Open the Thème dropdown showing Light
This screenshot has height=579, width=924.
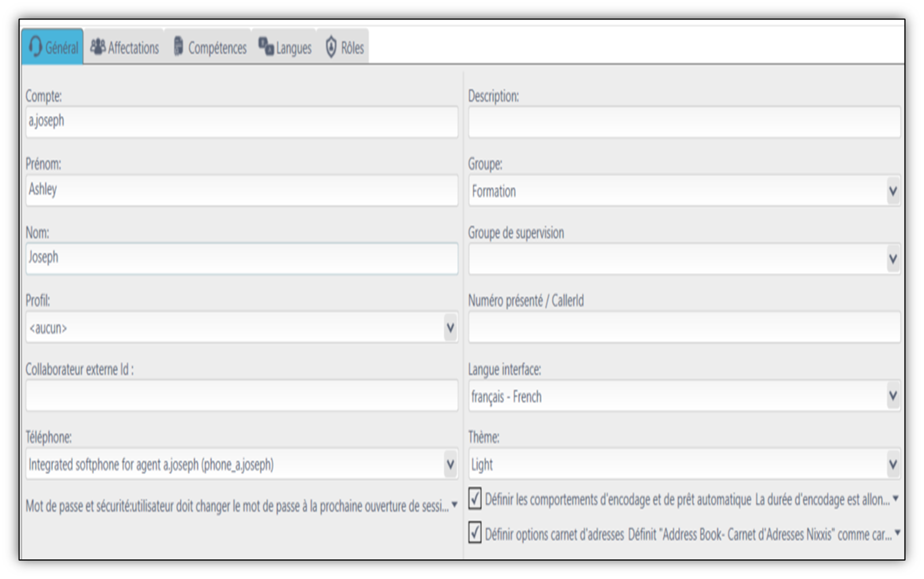point(684,464)
